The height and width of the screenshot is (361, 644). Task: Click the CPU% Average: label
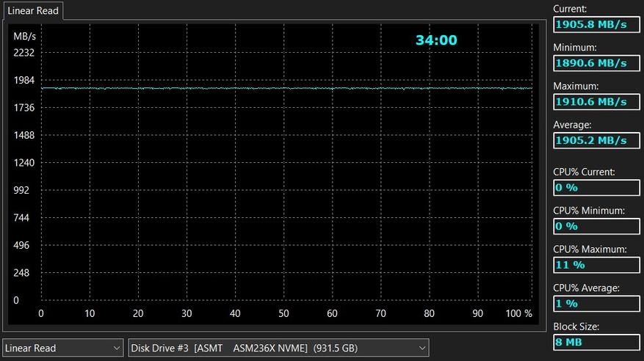586,288
